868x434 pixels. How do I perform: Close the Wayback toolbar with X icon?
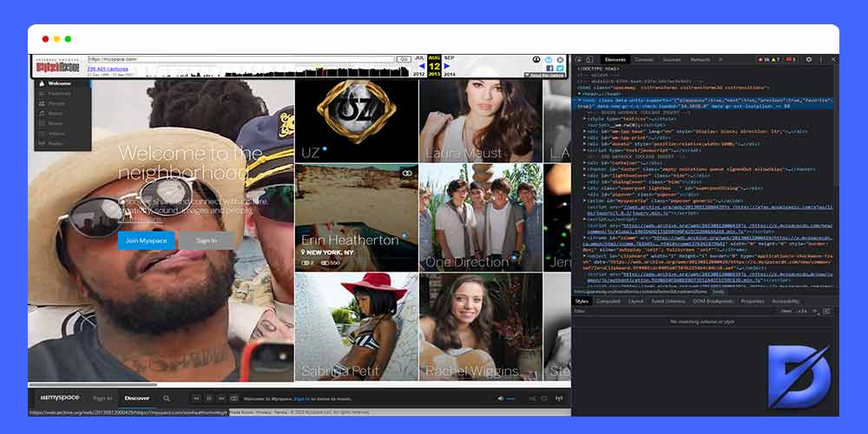coord(560,60)
